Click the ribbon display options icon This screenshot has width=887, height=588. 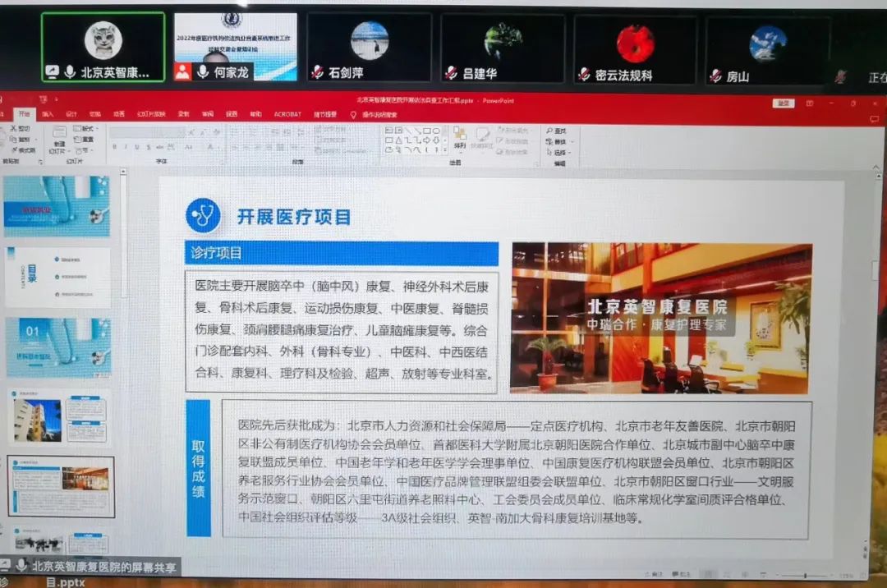point(810,103)
